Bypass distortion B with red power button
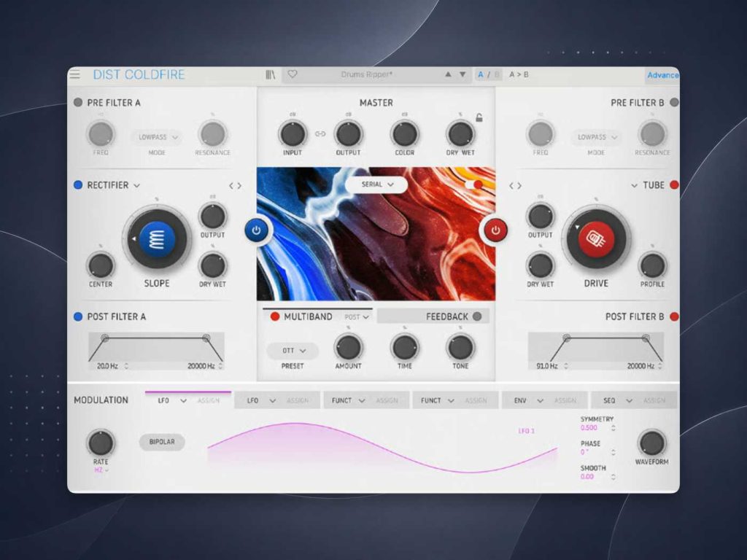The height and width of the screenshot is (560, 747). [x=495, y=230]
